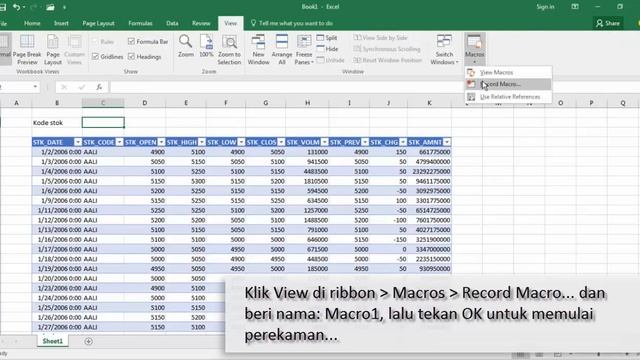
Task: Open the Data ribbon tab
Action: pos(172,23)
